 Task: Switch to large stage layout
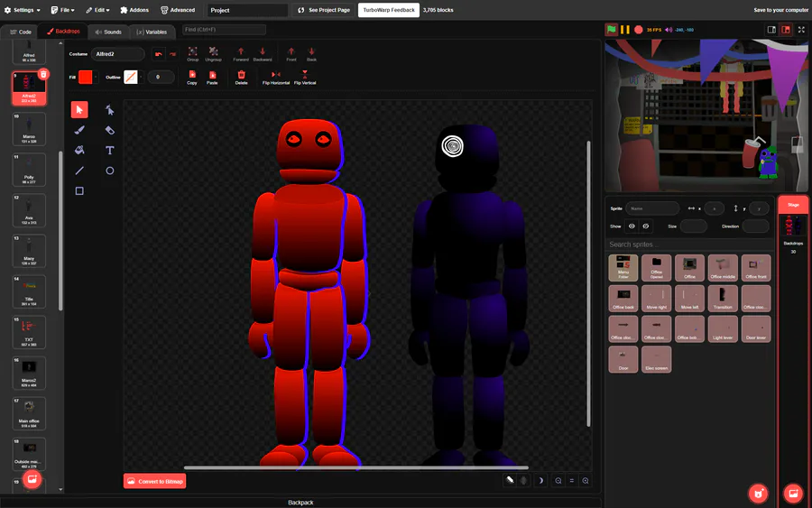coord(786,30)
